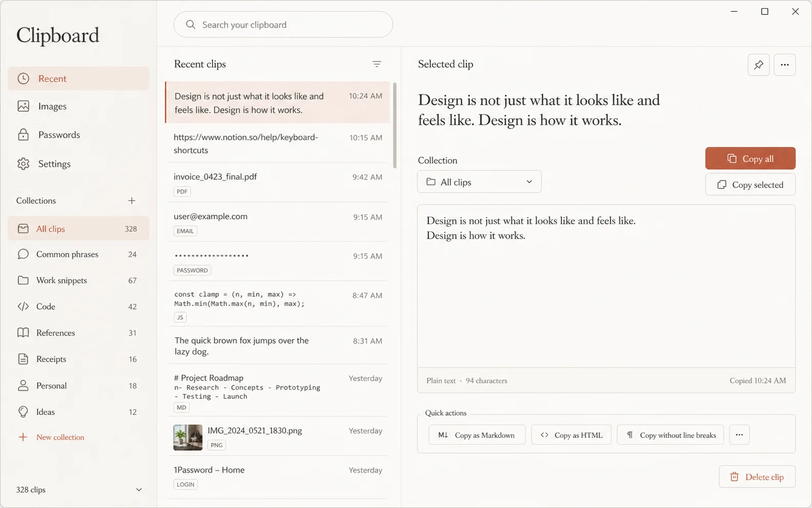812x508 pixels.
Task: Click the Copy selected button
Action: [x=750, y=185]
